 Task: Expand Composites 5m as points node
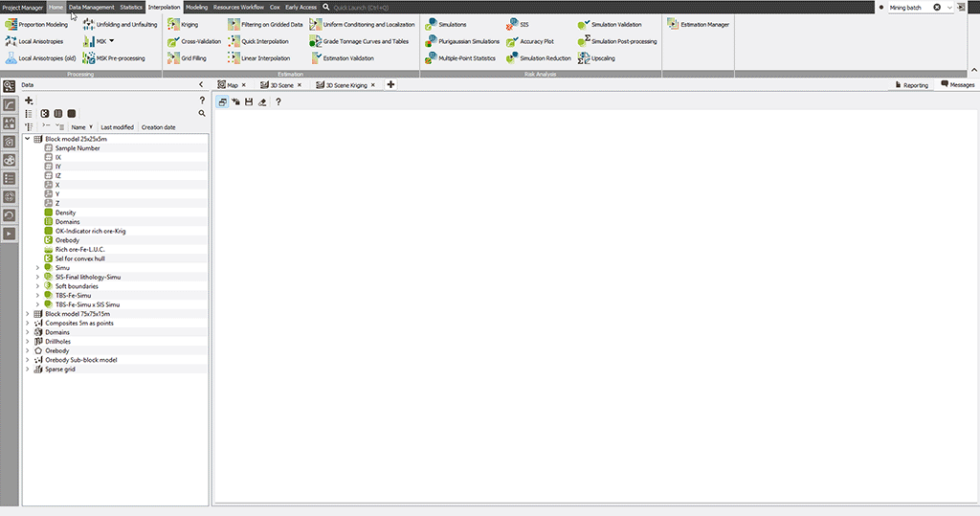coord(27,324)
